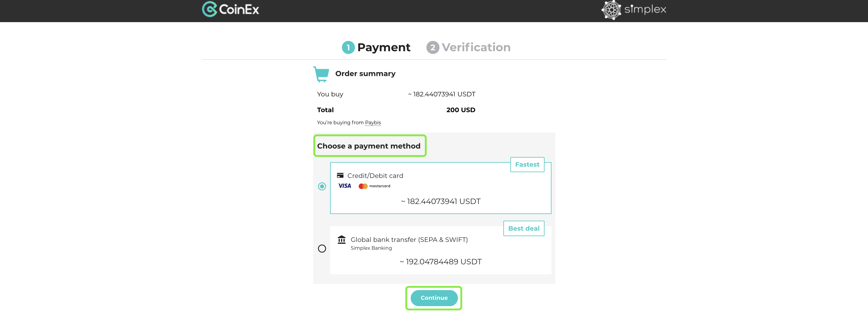Click the shopping cart icon
The width and height of the screenshot is (868, 331).
[x=321, y=74]
